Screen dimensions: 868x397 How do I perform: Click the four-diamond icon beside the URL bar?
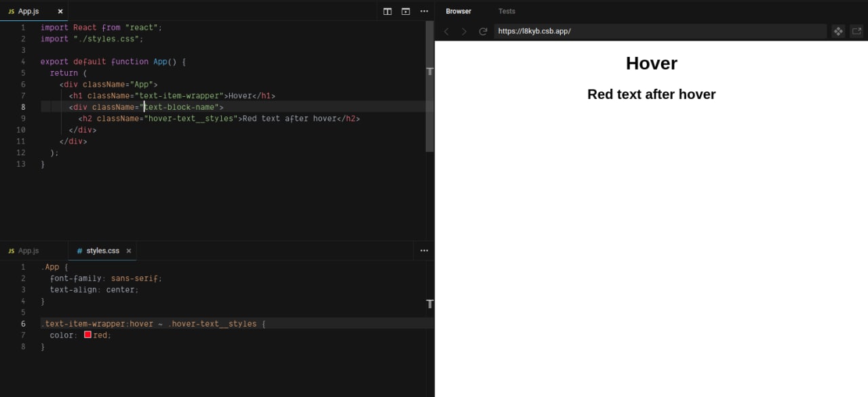[838, 31]
